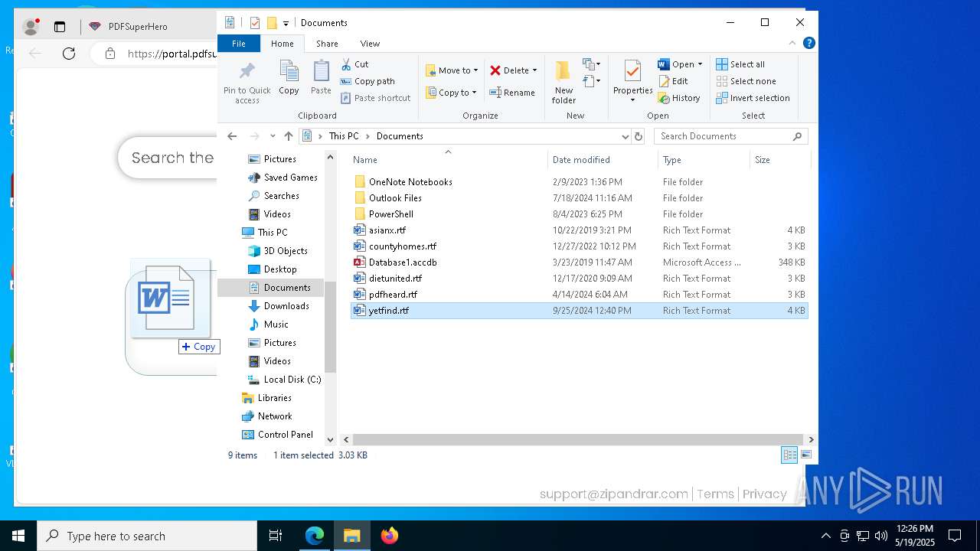
Task: Click navigation pane vertical scrollbar
Action: click(331, 328)
